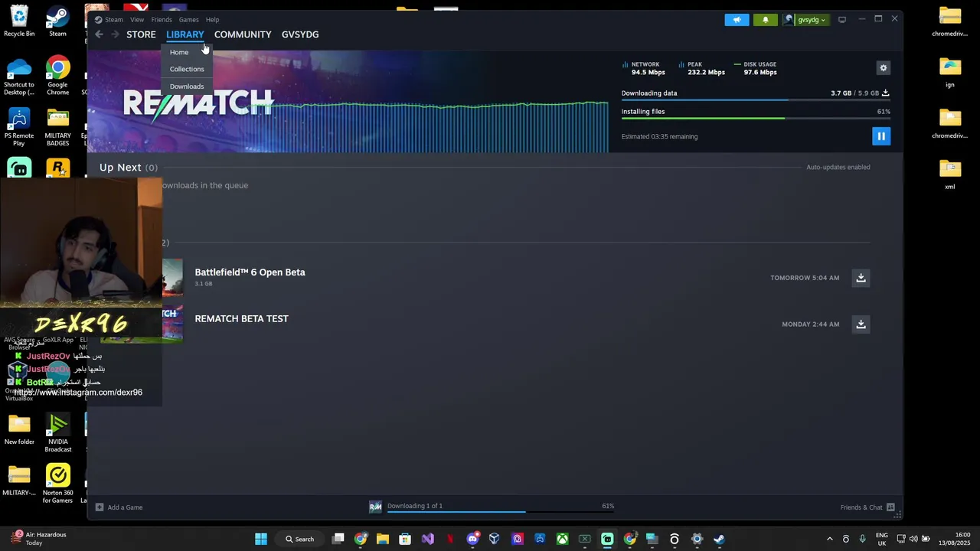This screenshot has height=551, width=980.
Task: Open Netflix from taskbar
Action: [x=450, y=539]
